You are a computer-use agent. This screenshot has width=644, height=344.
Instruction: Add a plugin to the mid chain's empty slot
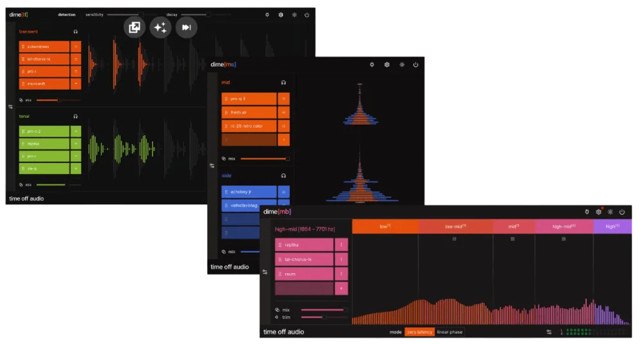[x=283, y=140]
